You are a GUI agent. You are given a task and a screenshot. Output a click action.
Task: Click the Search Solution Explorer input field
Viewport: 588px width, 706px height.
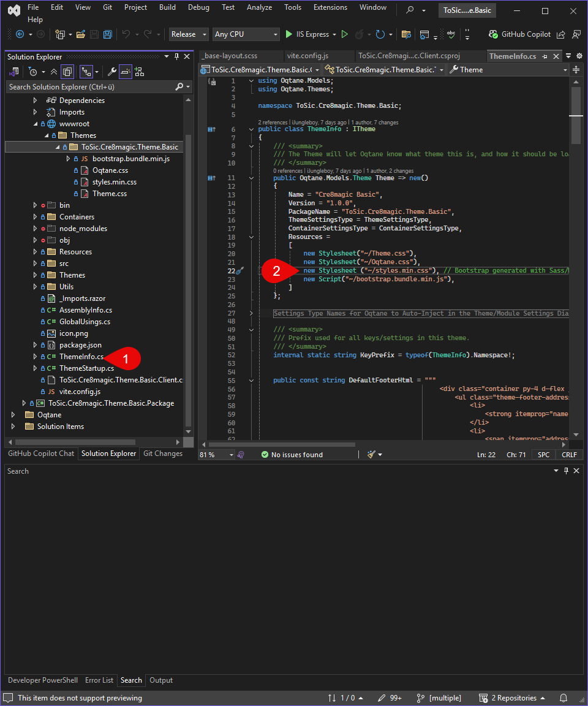tap(90, 87)
